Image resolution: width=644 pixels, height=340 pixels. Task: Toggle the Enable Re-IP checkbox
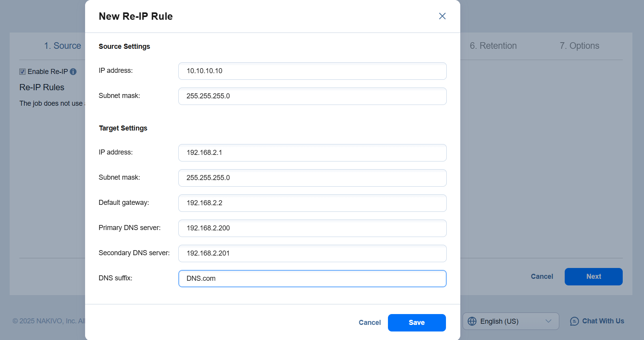(x=22, y=72)
